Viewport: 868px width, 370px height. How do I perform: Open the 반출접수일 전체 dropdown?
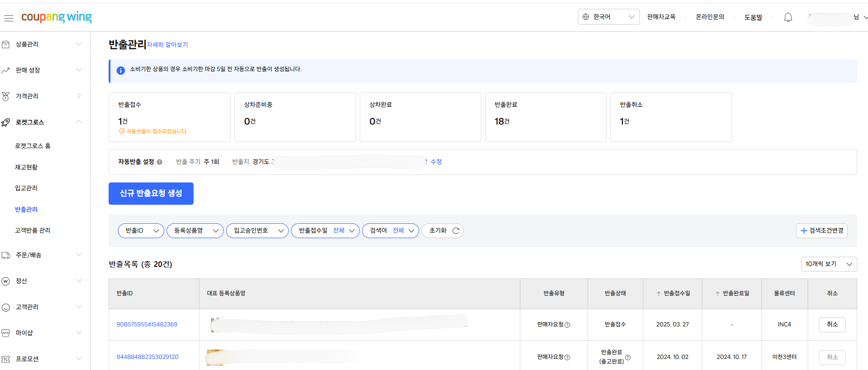pos(325,231)
